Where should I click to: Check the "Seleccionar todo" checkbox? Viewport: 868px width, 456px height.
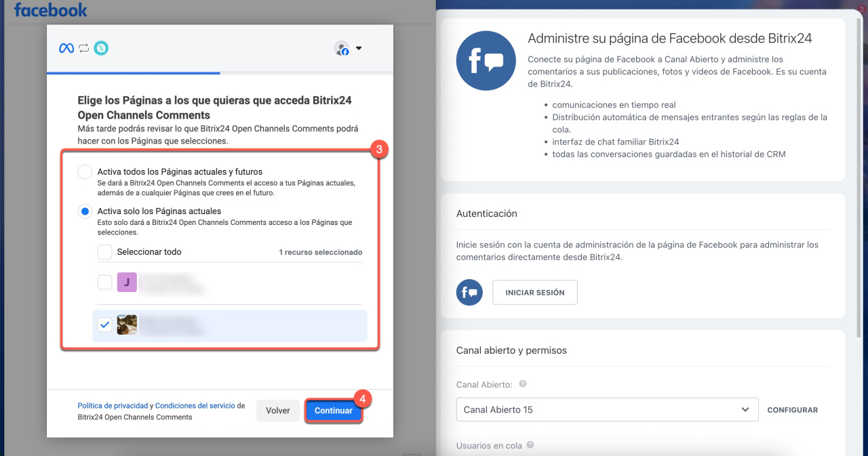pos(104,252)
